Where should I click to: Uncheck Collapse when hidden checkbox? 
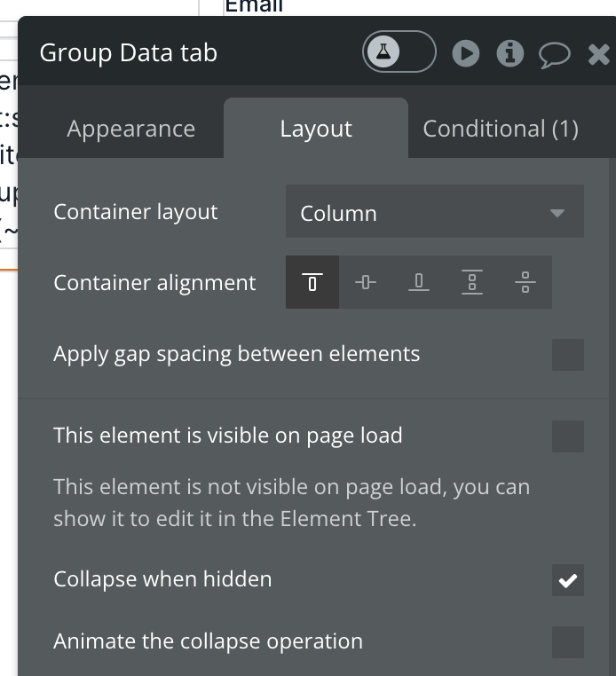pyautogui.click(x=568, y=580)
